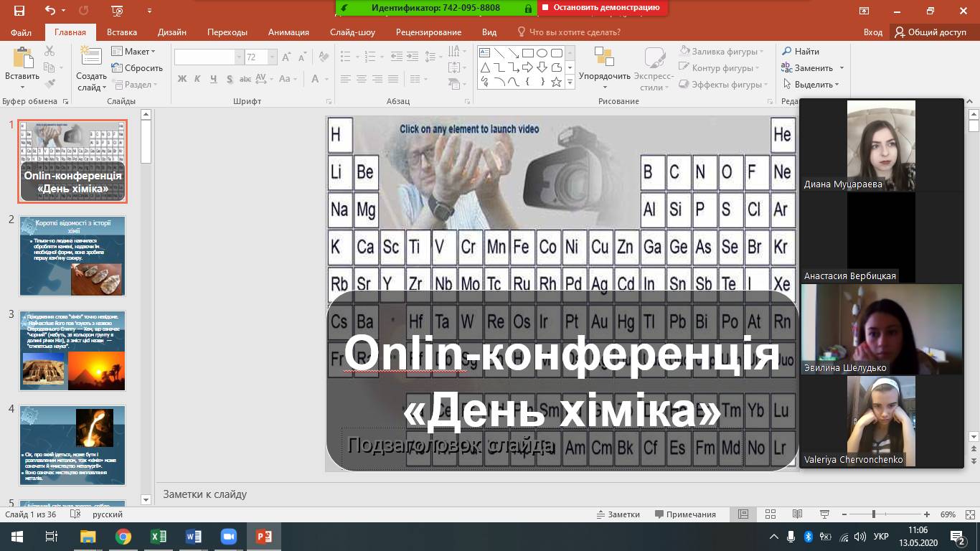Select the star shape in shapes gallery
980x551 pixels.
557,83
